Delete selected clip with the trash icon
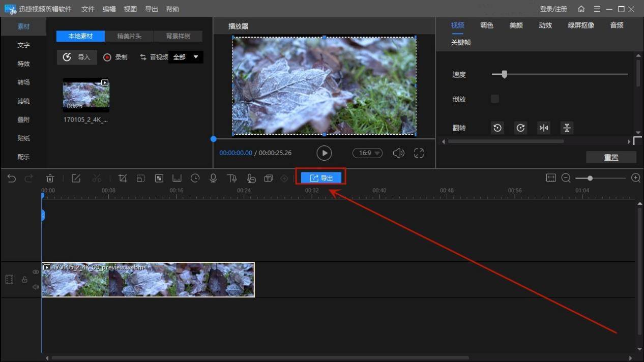Viewport: 644px width, 362px height. 50,178
